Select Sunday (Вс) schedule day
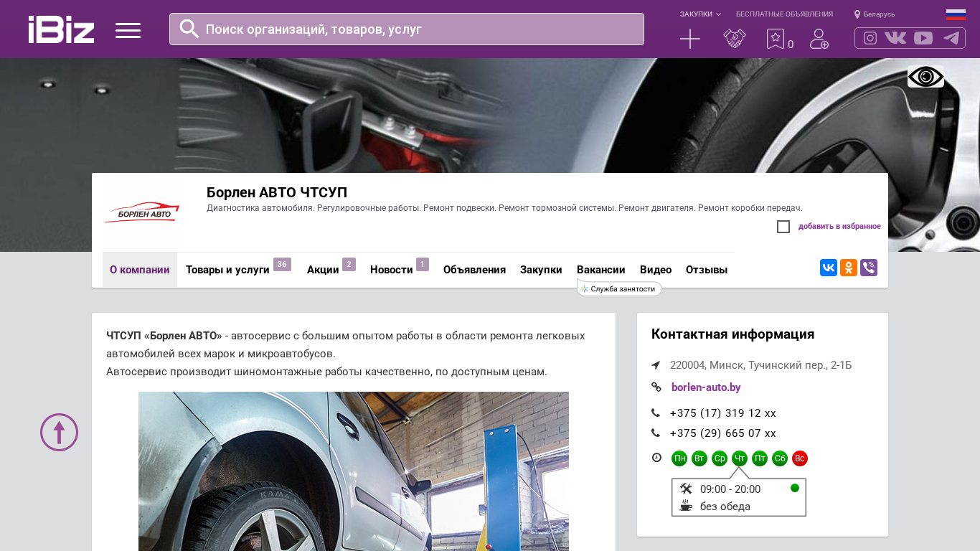980x551 pixels. pyautogui.click(x=800, y=458)
